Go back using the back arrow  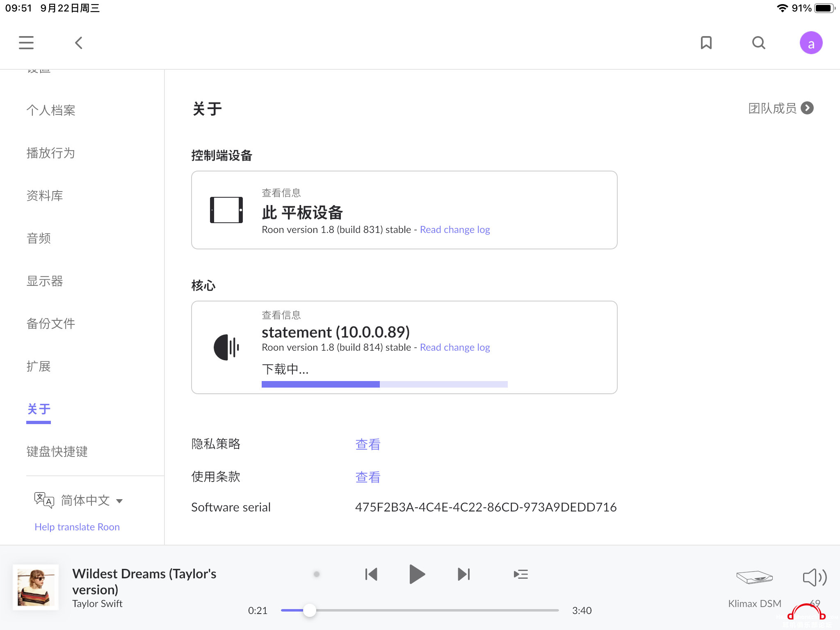(79, 43)
